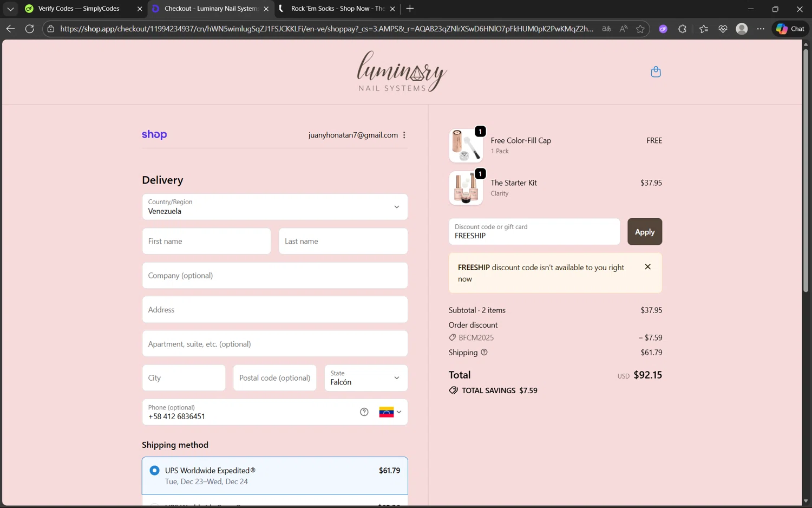Refresh the browser page
812x508 pixels.
coord(30,29)
